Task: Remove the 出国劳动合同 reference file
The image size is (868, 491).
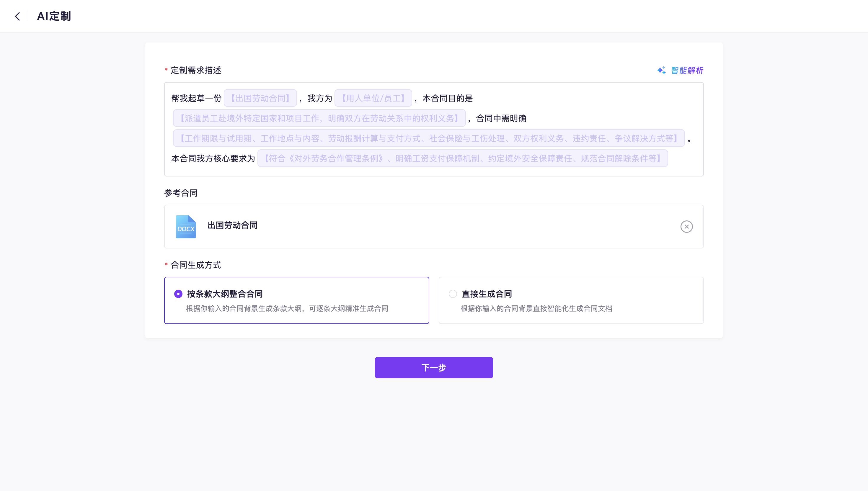Action: (686, 227)
